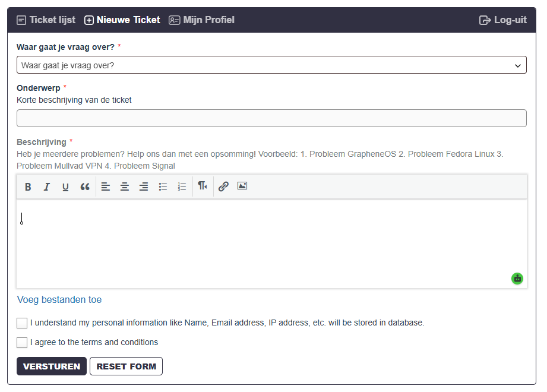Viewport: 547px width, 392px height.
Task: Switch the text direction paragraph icon
Action: coord(203,186)
